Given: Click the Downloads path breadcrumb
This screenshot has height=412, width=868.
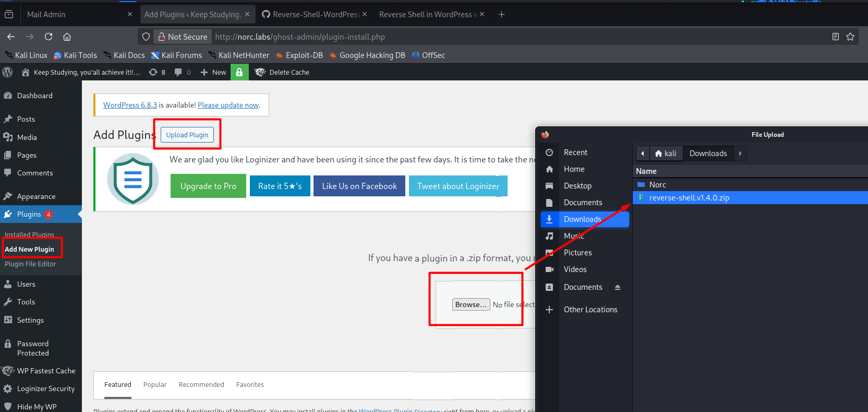Looking at the screenshot, I should tap(708, 154).
